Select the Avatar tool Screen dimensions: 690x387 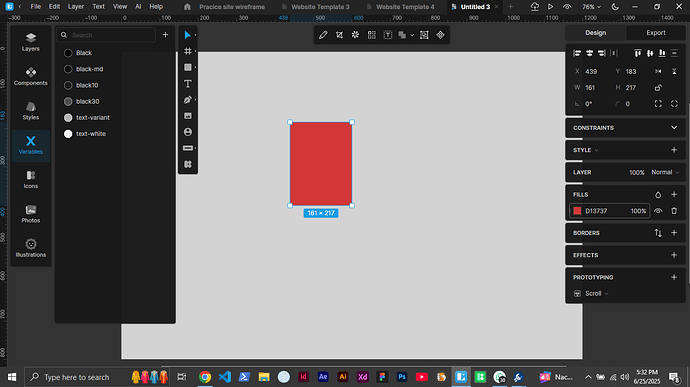click(x=187, y=132)
